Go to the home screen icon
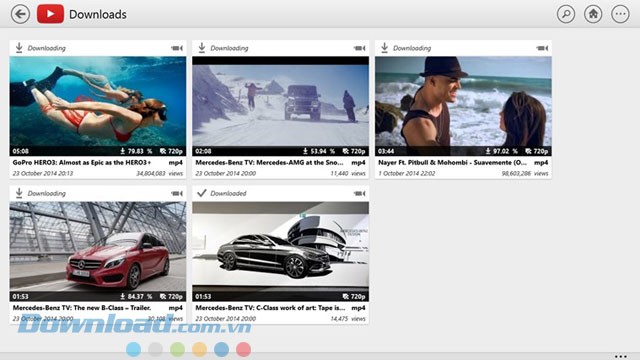The width and height of the screenshot is (640, 360). 593,14
